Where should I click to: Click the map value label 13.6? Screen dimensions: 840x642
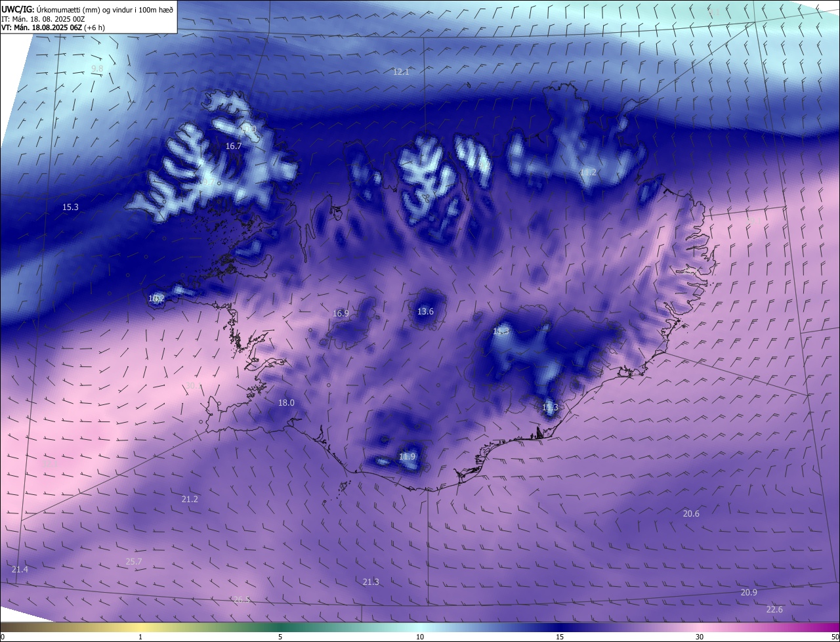tap(425, 312)
